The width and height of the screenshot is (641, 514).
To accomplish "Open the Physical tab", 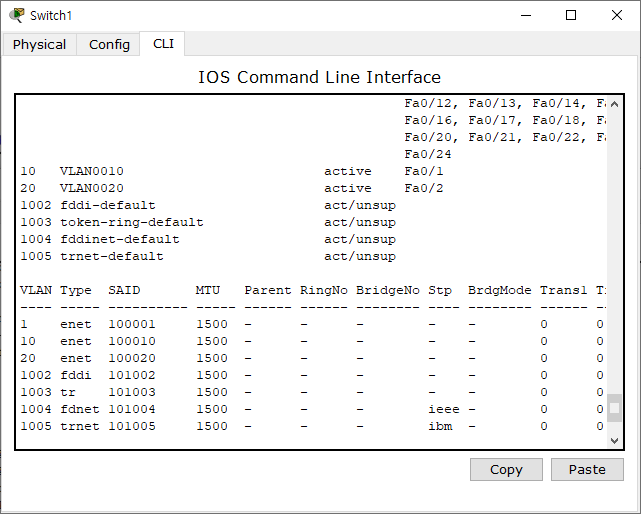I will coord(39,44).
